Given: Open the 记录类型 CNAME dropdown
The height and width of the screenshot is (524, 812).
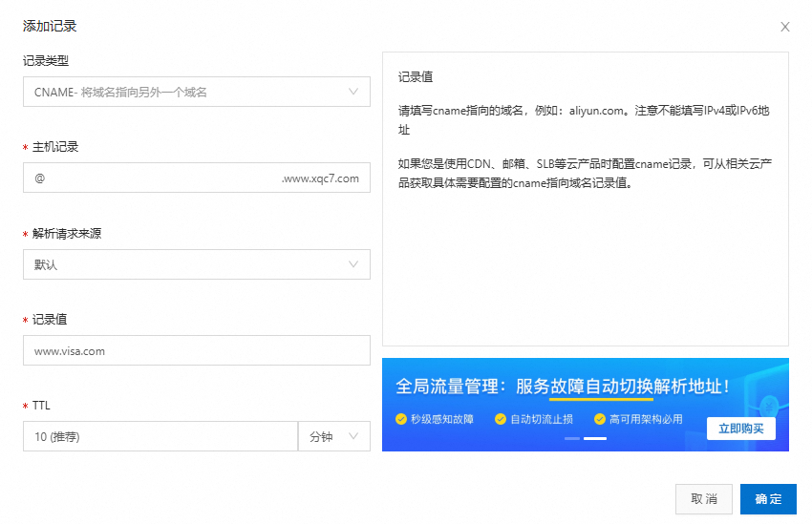Looking at the screenshot, I should coord(196,93).
